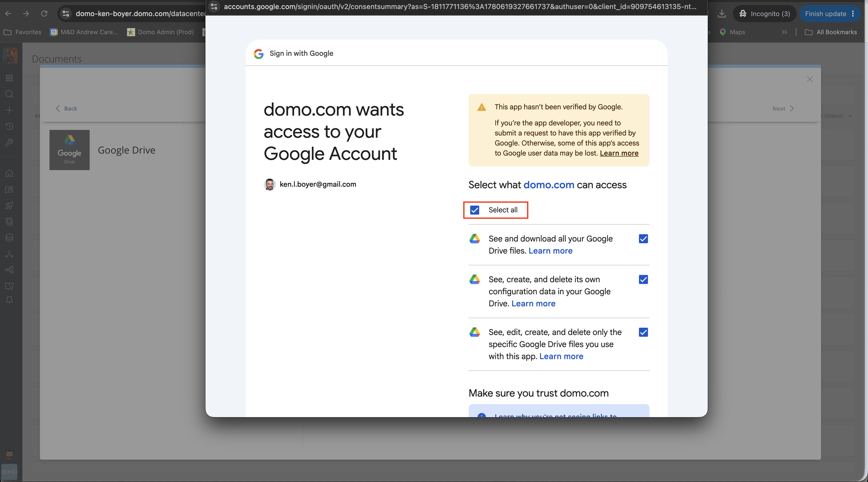Uncheck See and download all Drive files

643,239
